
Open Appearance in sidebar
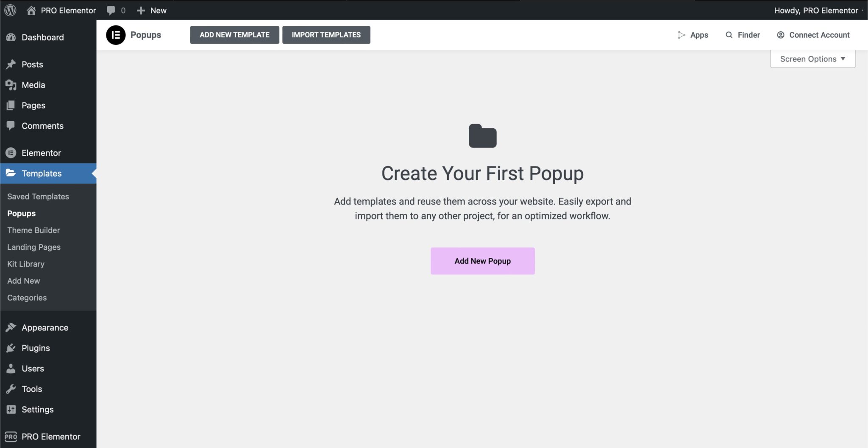pyautogui.click(x=48, y=328)
